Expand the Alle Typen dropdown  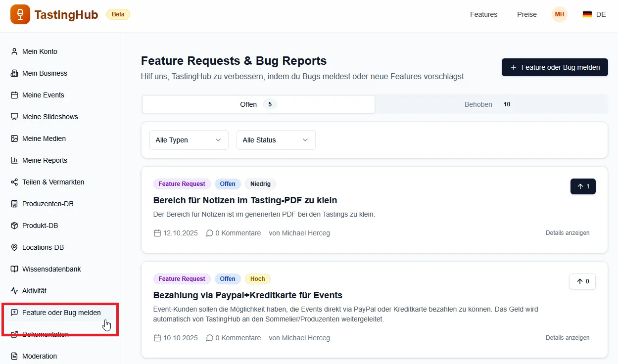pos(189,140)
